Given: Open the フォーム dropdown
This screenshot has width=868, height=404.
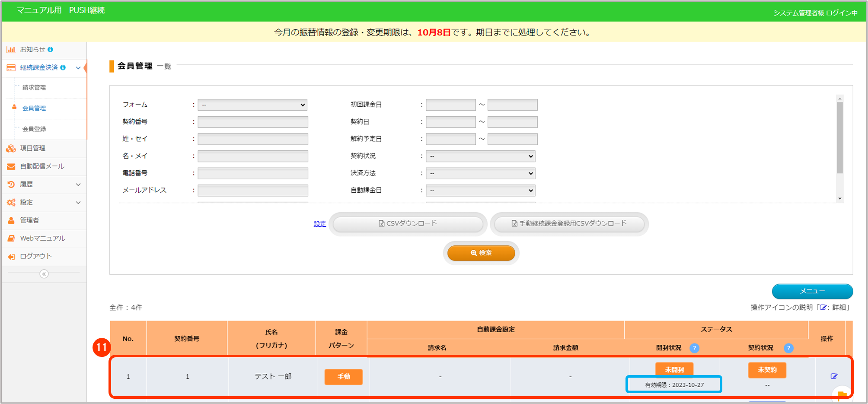Looking at the screenshot, I should coord(252,105).
